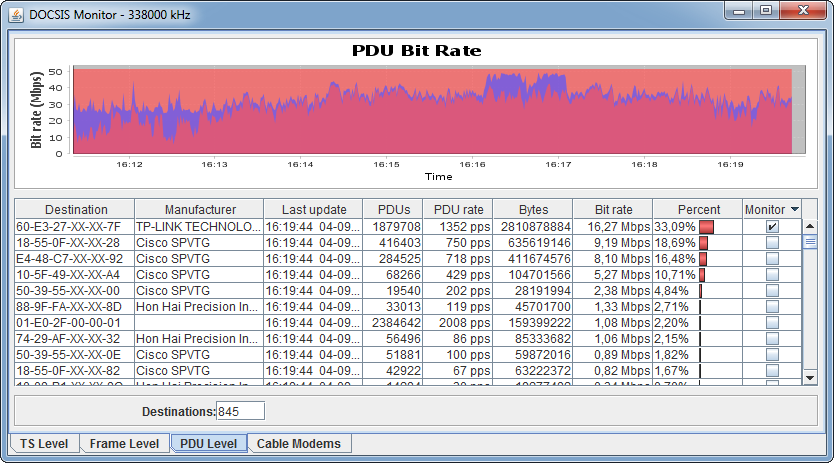Switch to the TS Level tab
Viewport: 834px width, 463px height.
click(44, 443)
